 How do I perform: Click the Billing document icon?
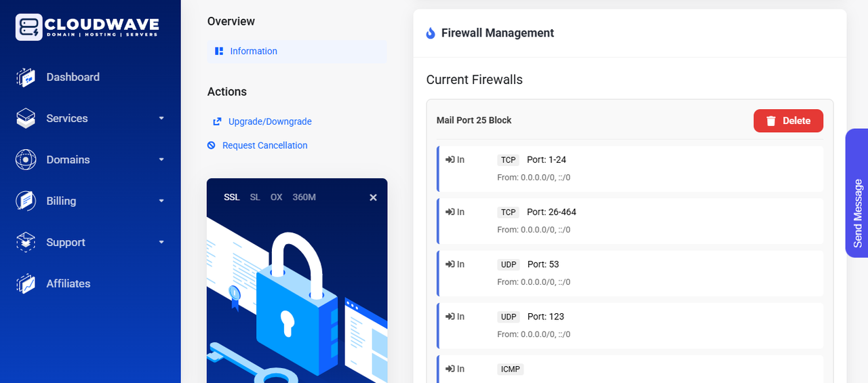point(26,201)
